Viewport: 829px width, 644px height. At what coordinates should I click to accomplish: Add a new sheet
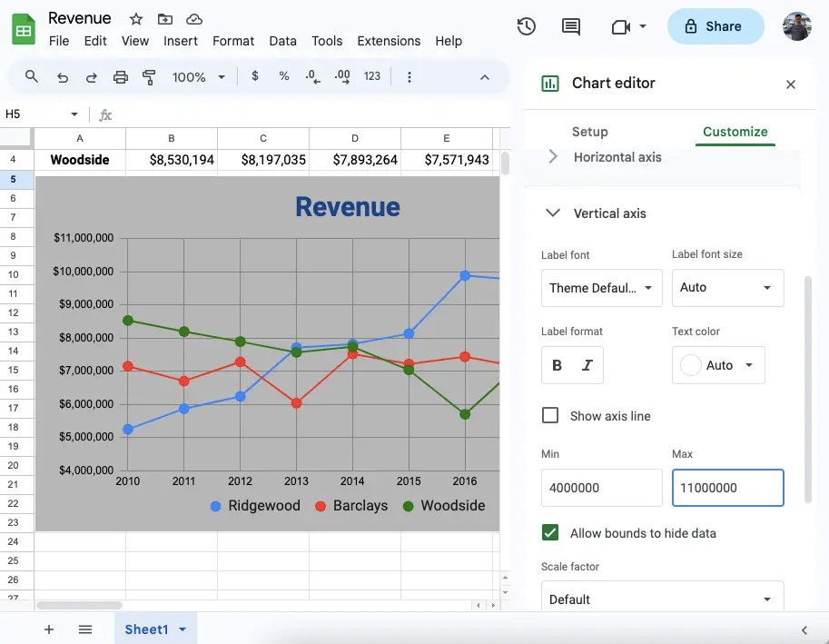tap(48, 629)
